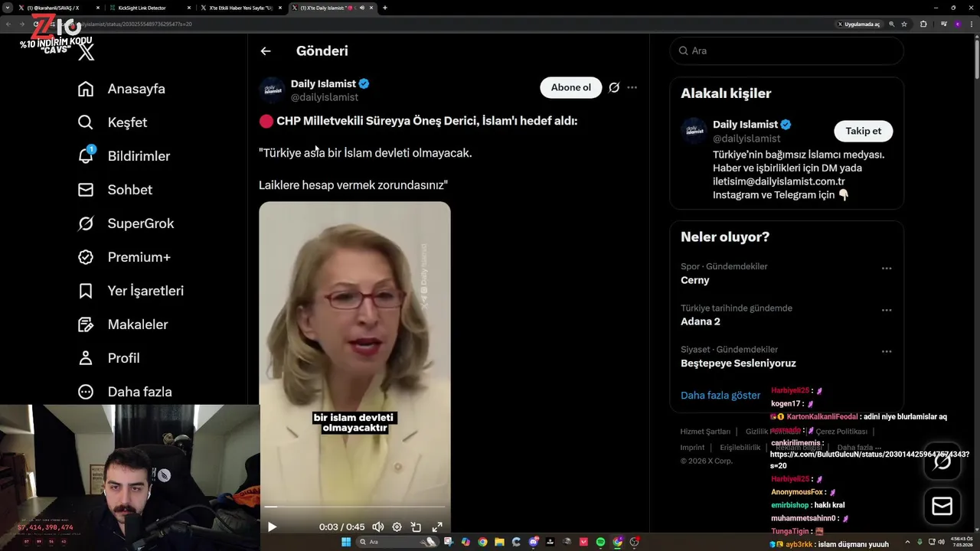Open Chrome from the taskbar

[482, 542]
